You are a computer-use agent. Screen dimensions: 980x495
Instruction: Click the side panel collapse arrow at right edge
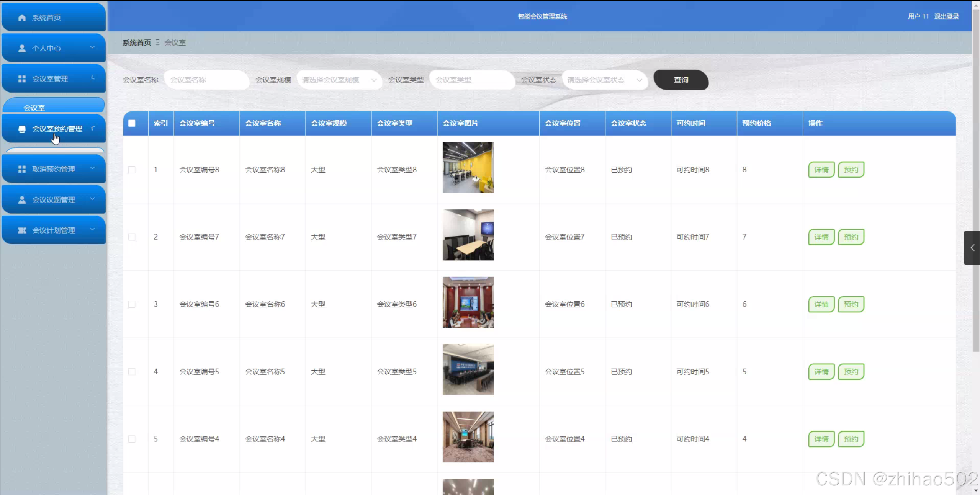coord(972,248)
